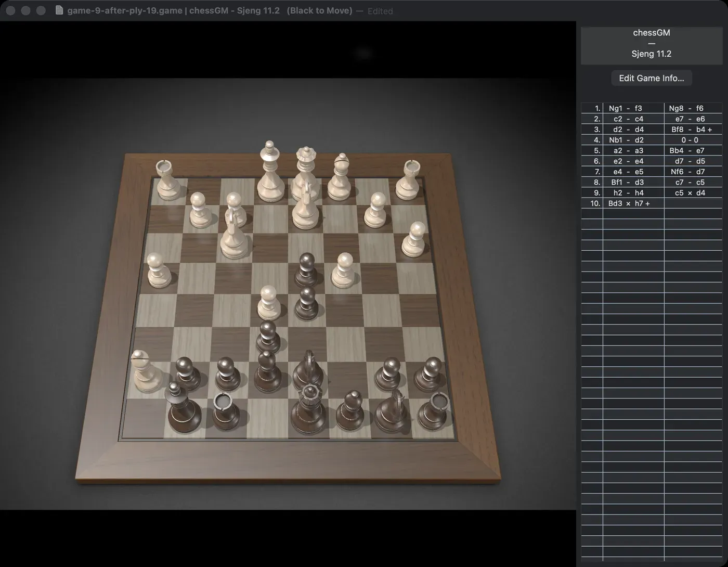This screenshot has width=728, height=567.
Task: Select move 'Bf1 - d3' in the move list
Action: pos(633,182)
